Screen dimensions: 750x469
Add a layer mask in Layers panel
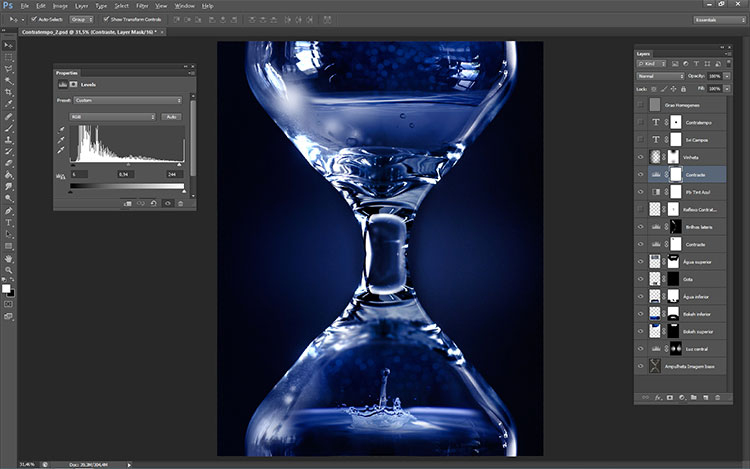click(670, 397)
